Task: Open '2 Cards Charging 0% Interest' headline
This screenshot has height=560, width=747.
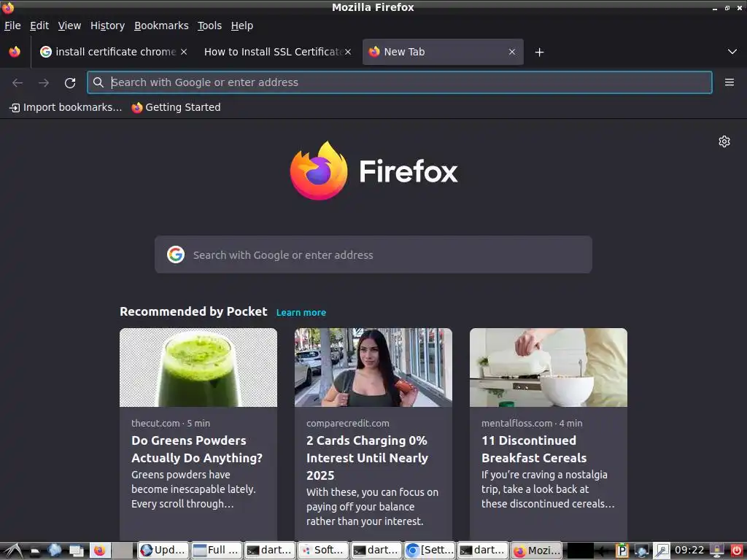Action: (x=368, y=458)
